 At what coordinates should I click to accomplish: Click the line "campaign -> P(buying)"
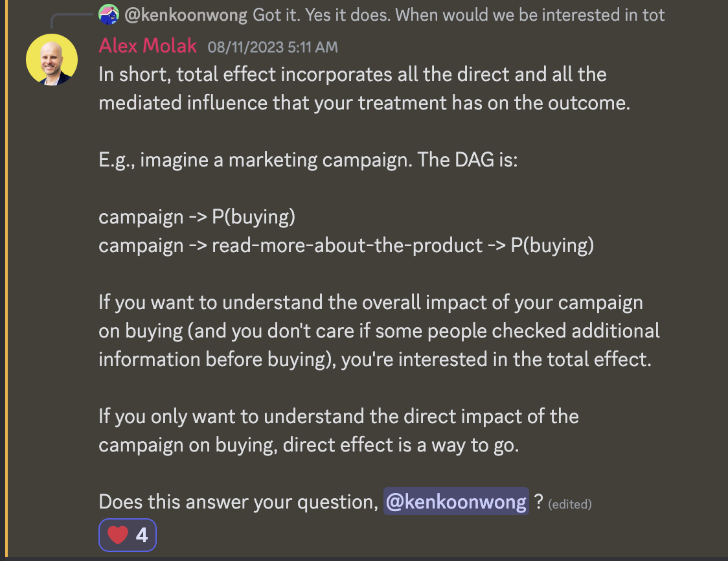(x=197, y=217)
